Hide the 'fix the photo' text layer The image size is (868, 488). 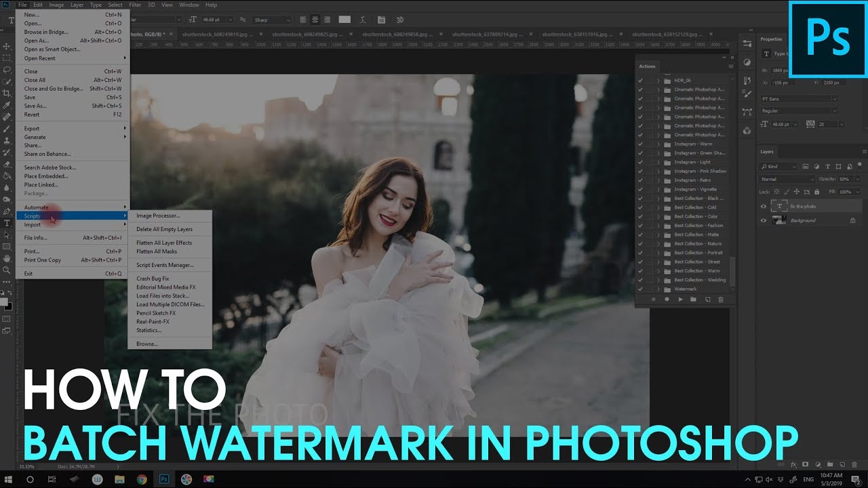[764, 206]
